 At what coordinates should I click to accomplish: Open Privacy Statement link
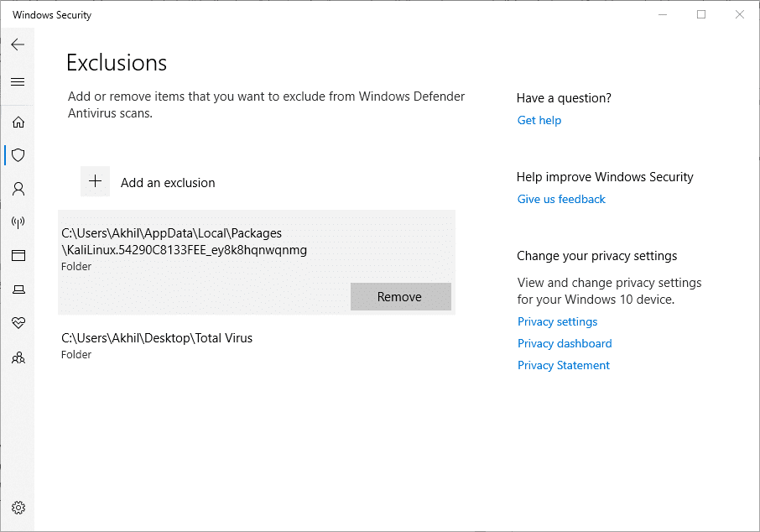tap(564, 365)
